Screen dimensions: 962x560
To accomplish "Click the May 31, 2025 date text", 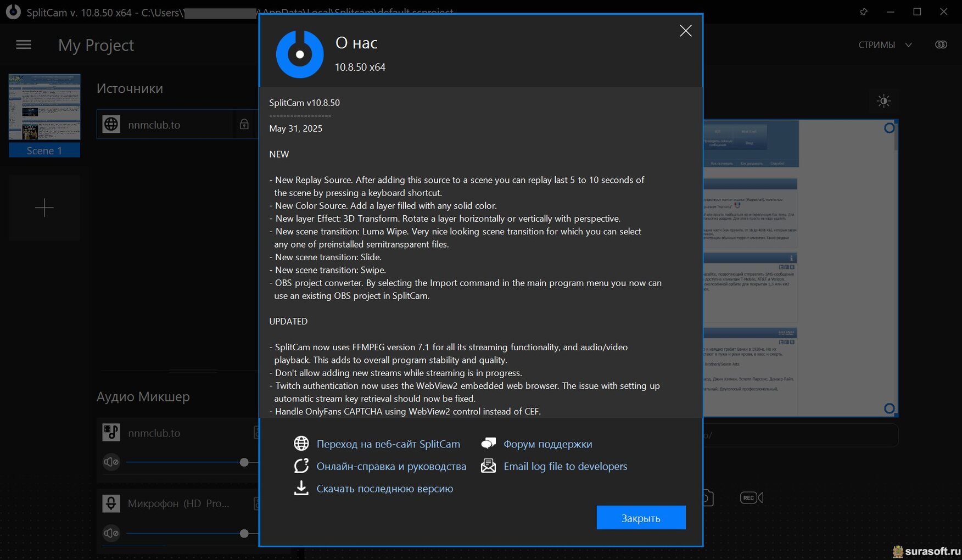I will 295,128.
